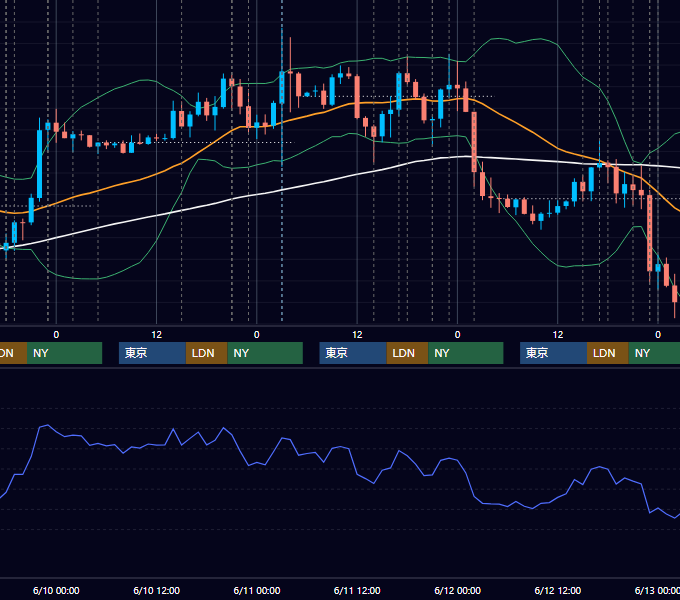Select the LDN block after third 東京
The width and height of the screenshot is (680, 600).
click(x=608, y=353)
